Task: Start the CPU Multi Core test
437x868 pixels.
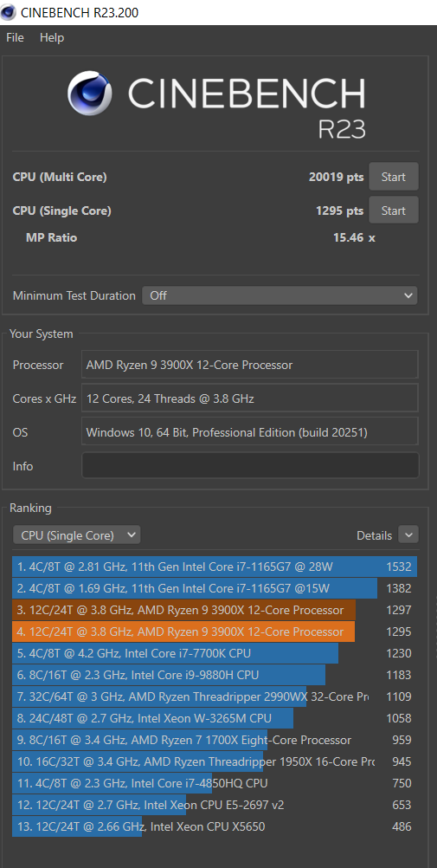Action: coord(393,177)
